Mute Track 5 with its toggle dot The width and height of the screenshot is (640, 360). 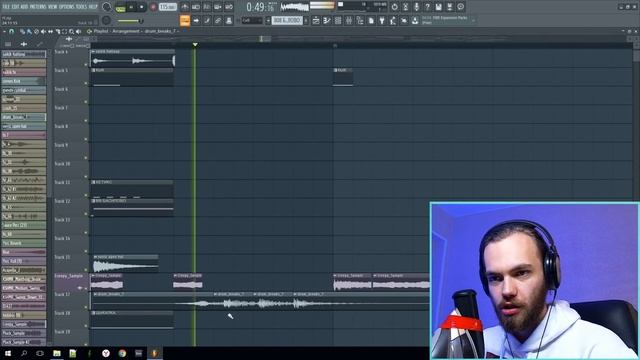(86, 83)
